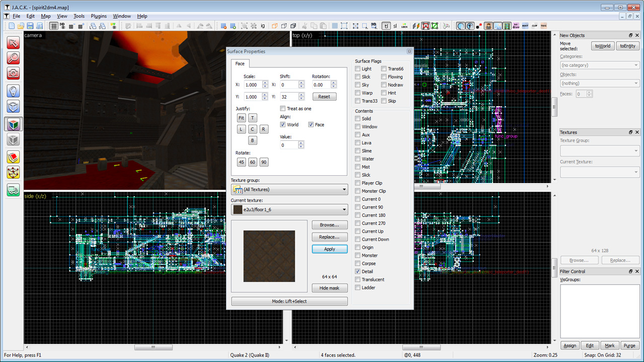644x362 pixels.
Task: Open the Plugins menu
Action: (99, 16)
